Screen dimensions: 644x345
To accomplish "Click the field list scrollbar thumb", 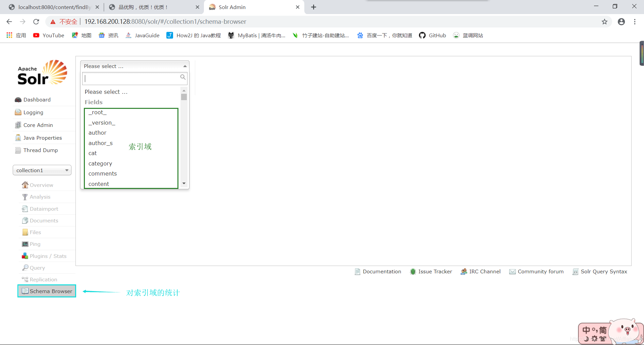I will click(x=184, y=97).
